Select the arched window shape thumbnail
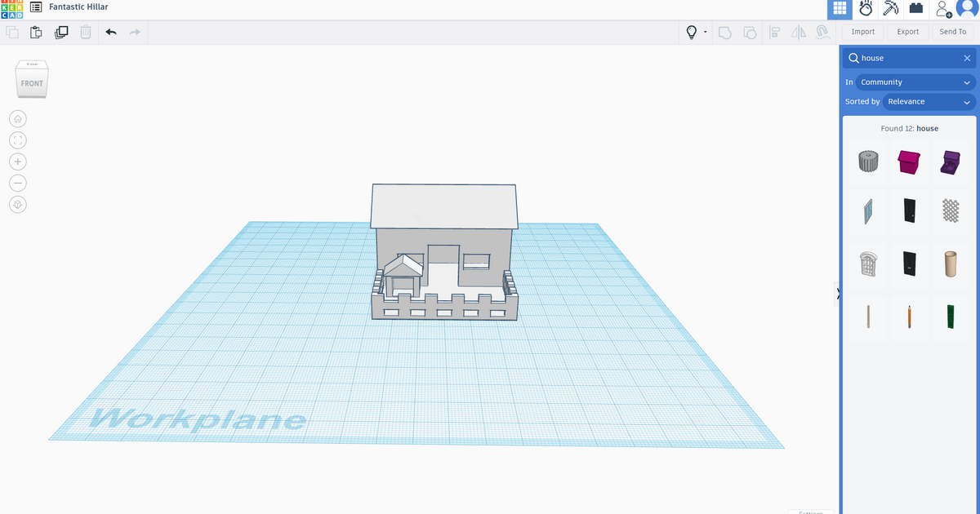 [869, 264]
